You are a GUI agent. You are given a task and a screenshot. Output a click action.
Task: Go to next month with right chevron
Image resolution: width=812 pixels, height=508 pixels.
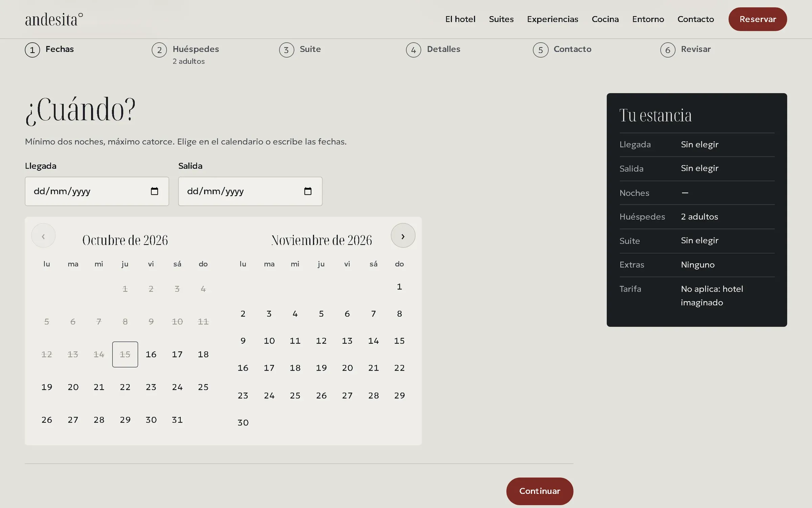pyautogui.click(x=403, y=235)
